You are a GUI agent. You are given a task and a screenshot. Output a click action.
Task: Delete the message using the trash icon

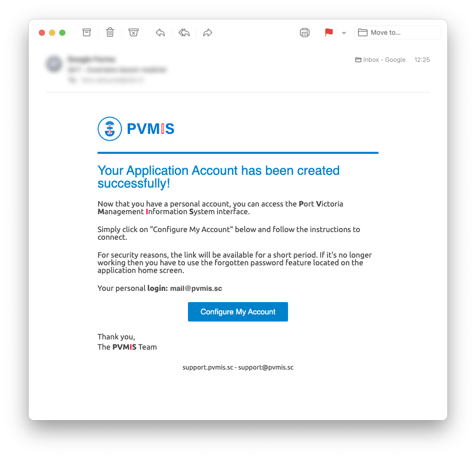click(x=110, y=32)
